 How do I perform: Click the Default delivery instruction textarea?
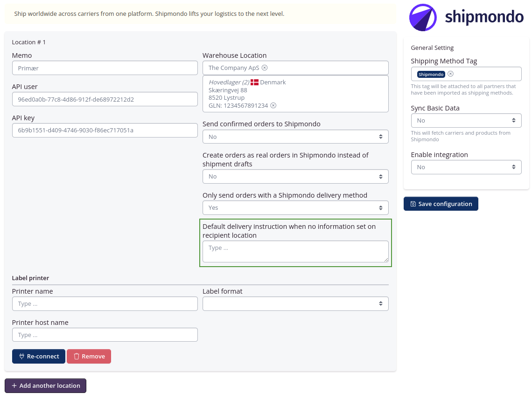[295, 251]
